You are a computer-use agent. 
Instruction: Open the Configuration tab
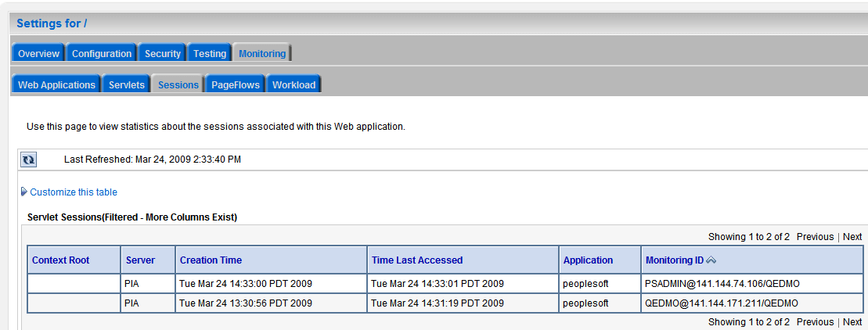102,54
